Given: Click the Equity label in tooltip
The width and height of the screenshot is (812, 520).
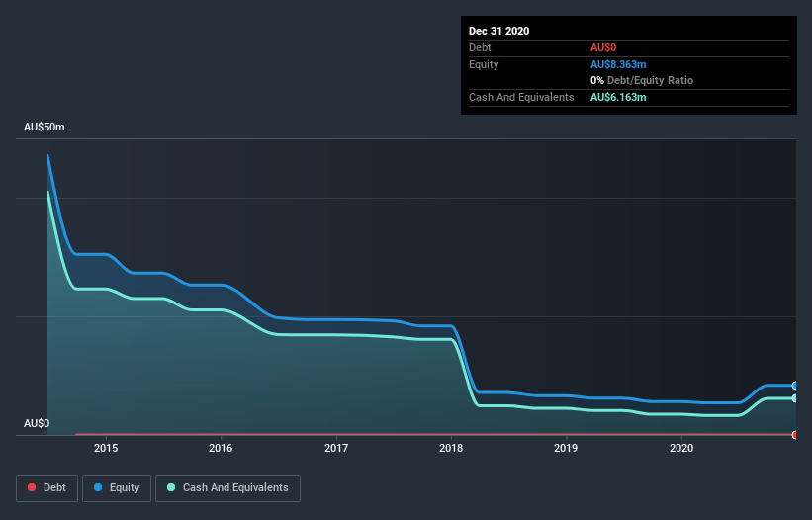Looking at the screenshot, I should (484, 64).
